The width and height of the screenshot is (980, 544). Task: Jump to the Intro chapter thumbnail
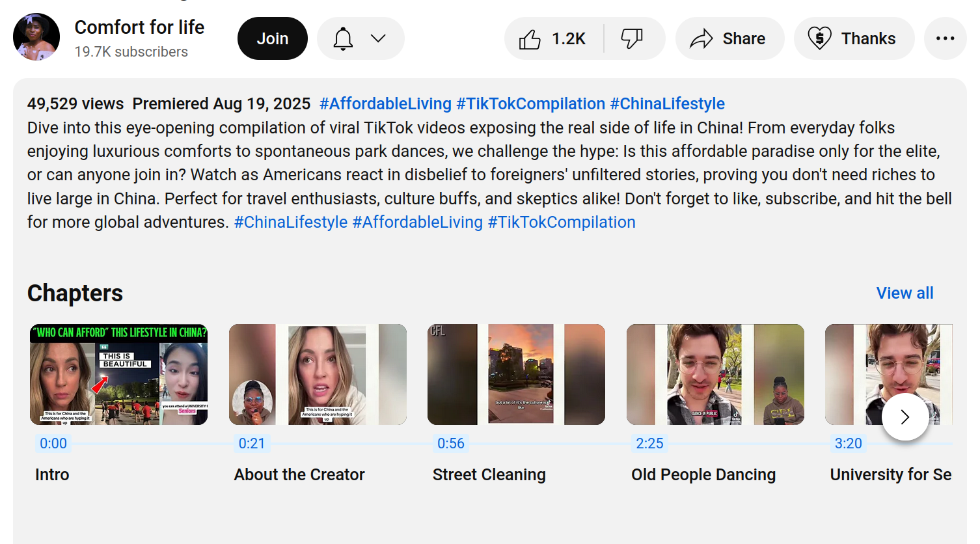(x=119, y=374)
